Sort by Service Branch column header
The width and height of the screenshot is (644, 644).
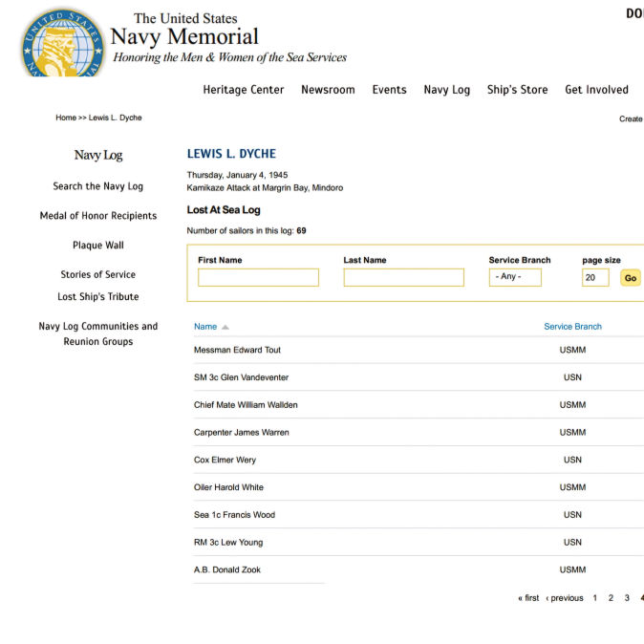point(572,327)
